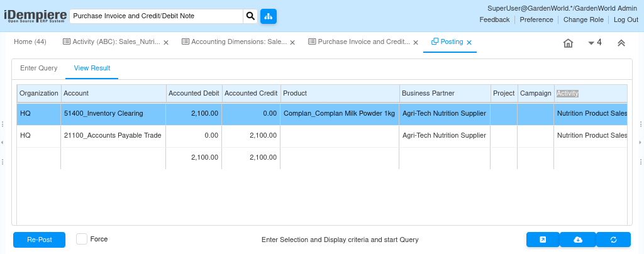Switch to the Enter Query tab
Viewport: 644px width, 254px height.
tap(39, 68)
